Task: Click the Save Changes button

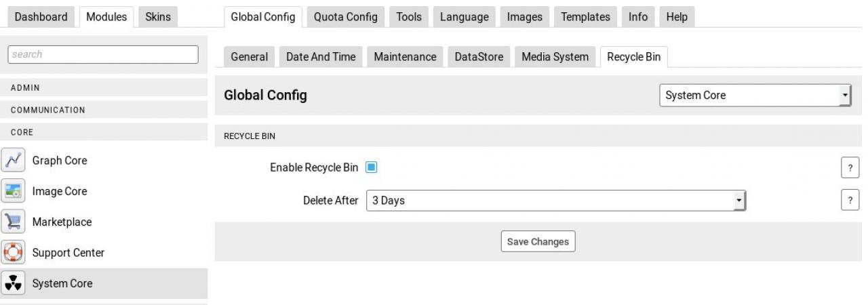Action: (538, 242)
